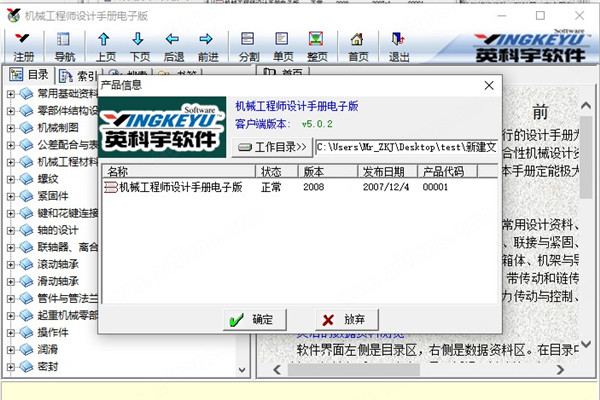Click the 工作目录>> button

[x=272, y=147]
